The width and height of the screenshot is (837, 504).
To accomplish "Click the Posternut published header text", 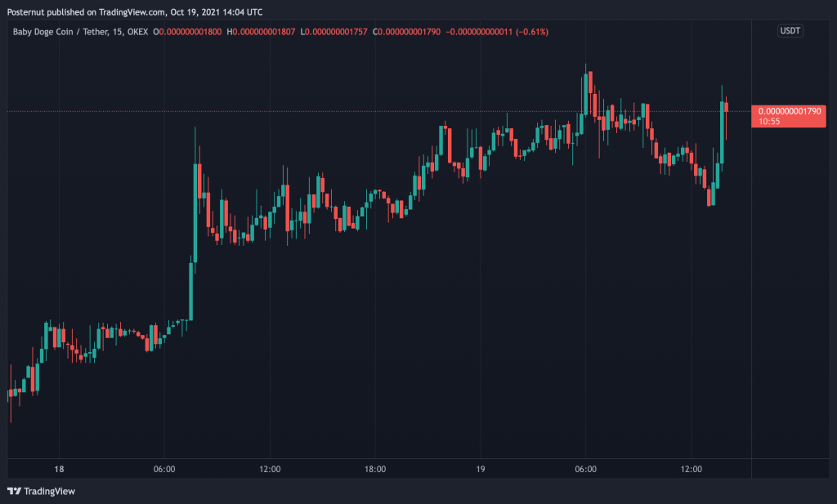I will click(135, 11).
